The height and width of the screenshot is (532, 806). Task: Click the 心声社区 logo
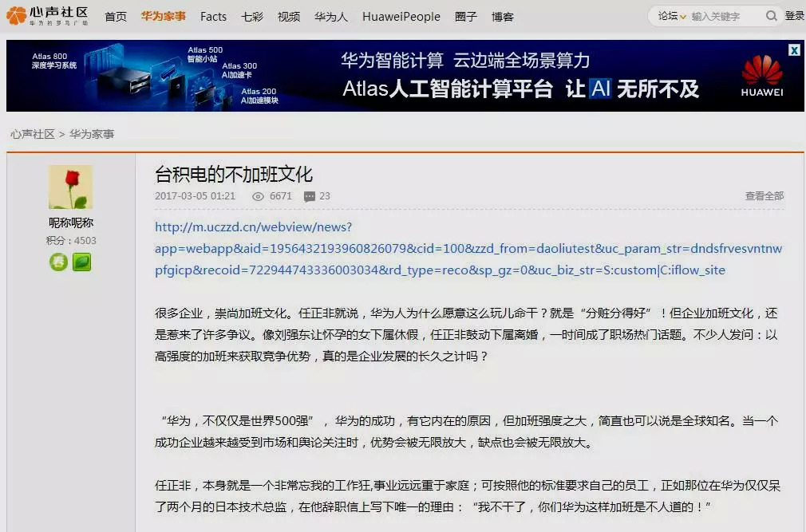(x=47, y=16)
